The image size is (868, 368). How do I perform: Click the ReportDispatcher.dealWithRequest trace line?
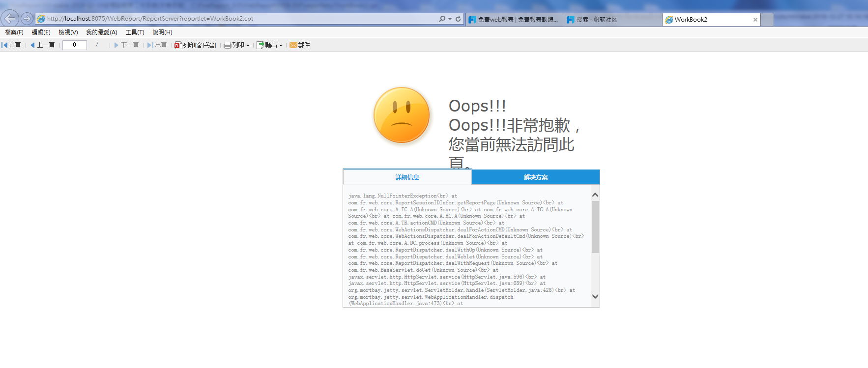[453, 263]
